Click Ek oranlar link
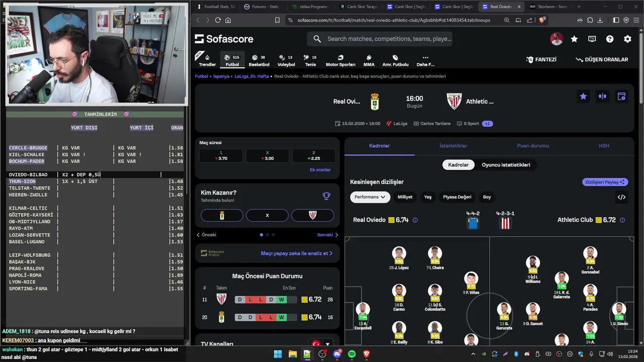This screenshot has width=644, height=362. (320, 170)
